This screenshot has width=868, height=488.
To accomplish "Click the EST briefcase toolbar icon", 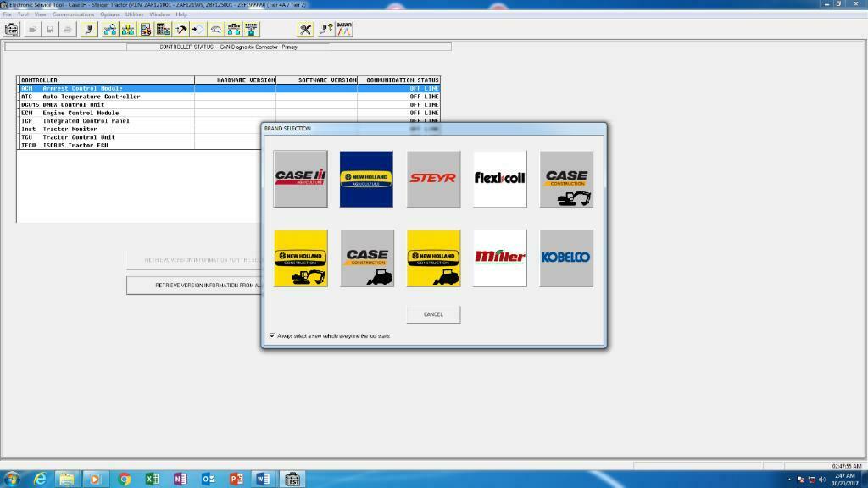I will pyautogui.click(x=12, y=30).
